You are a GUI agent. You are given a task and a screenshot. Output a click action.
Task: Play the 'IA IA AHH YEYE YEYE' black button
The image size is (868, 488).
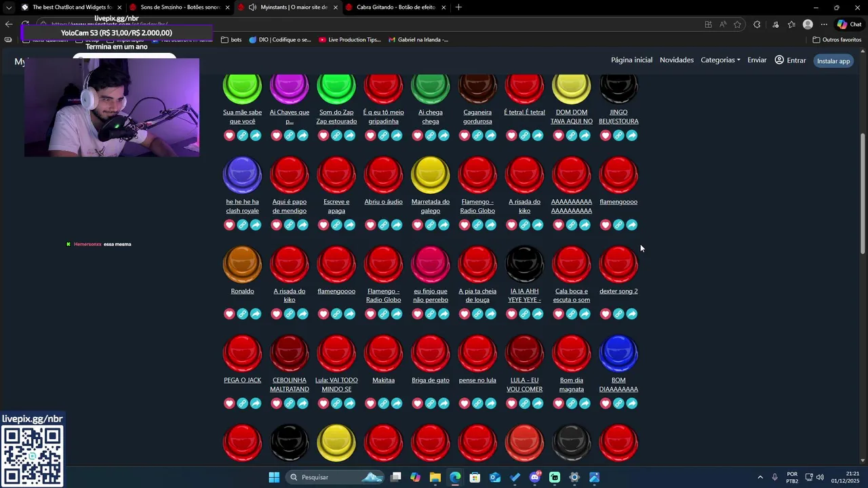tap(524, 264)
